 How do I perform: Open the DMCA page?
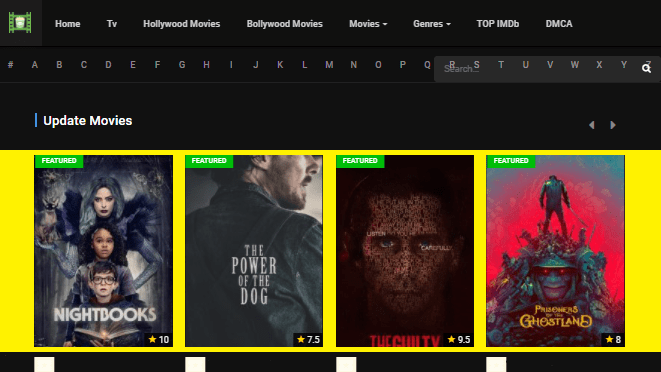[x=559, y=24]
